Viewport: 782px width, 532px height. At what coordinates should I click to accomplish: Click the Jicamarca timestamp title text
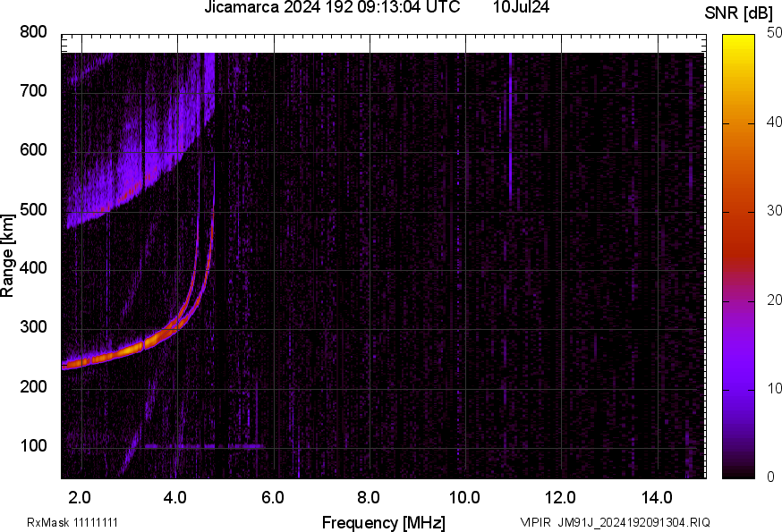point(332,8)
